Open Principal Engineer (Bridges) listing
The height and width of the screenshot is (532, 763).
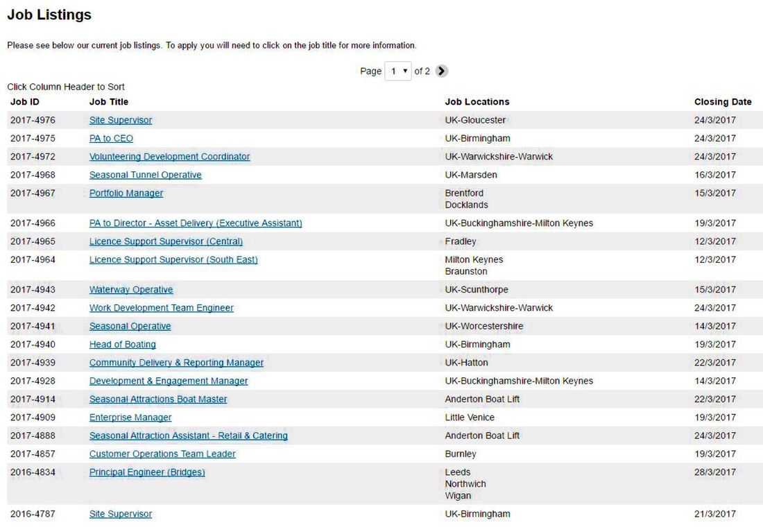147,472
